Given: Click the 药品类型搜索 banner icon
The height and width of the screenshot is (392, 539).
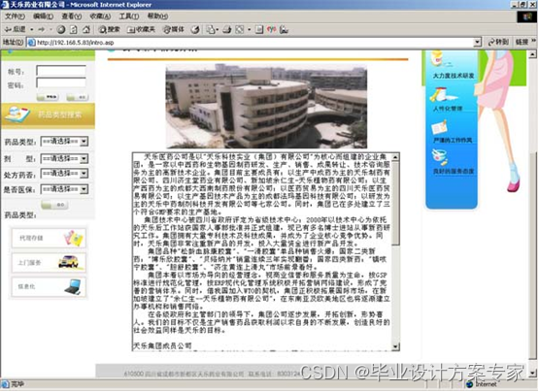Looking at the screenshot, I should coord(17,114).
